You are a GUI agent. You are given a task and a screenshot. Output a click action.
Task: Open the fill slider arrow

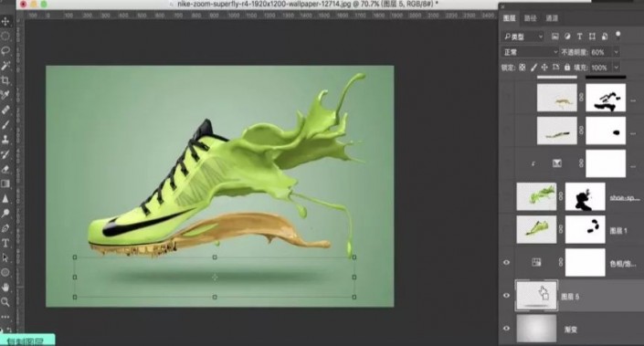[616, 68]
